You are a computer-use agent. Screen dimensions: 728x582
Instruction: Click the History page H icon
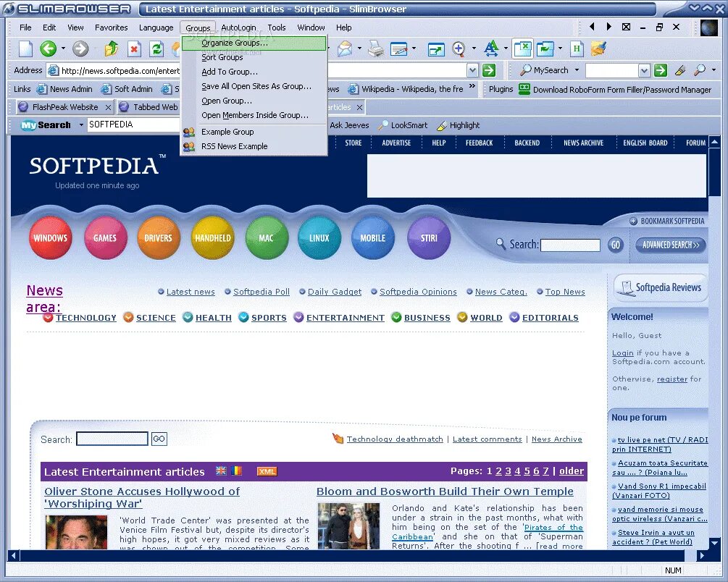click(x=577, y=48)
